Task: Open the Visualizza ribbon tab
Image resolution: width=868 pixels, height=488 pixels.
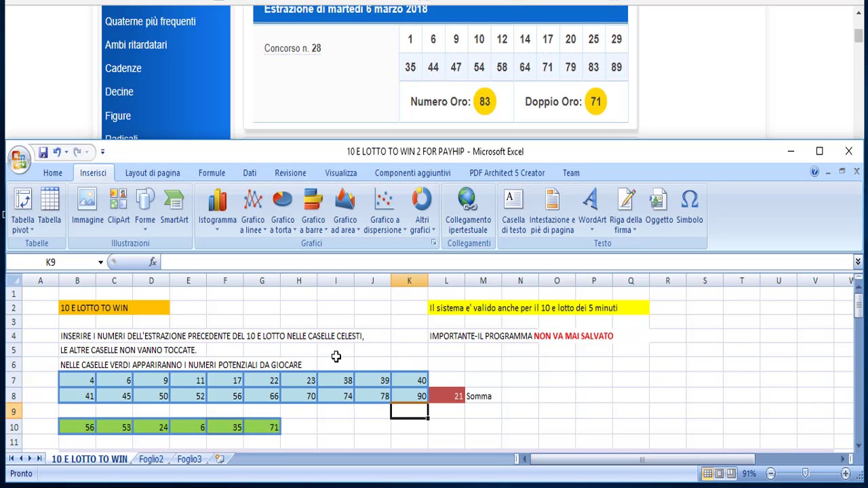Action: coord(341,173)
